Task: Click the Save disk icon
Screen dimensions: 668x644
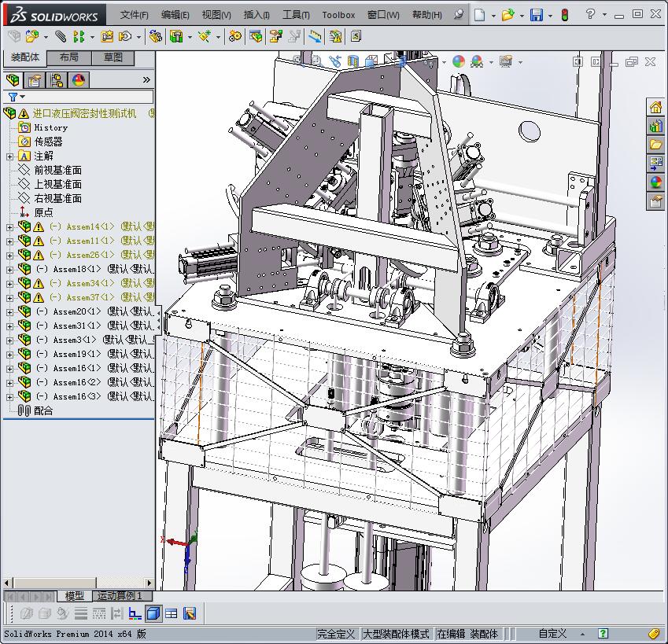Action: [x=536, y=15]
